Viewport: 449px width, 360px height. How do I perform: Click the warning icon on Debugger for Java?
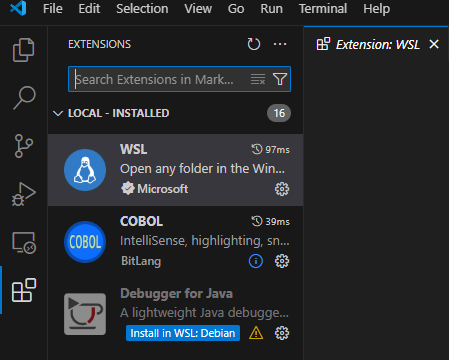[256, 333]
